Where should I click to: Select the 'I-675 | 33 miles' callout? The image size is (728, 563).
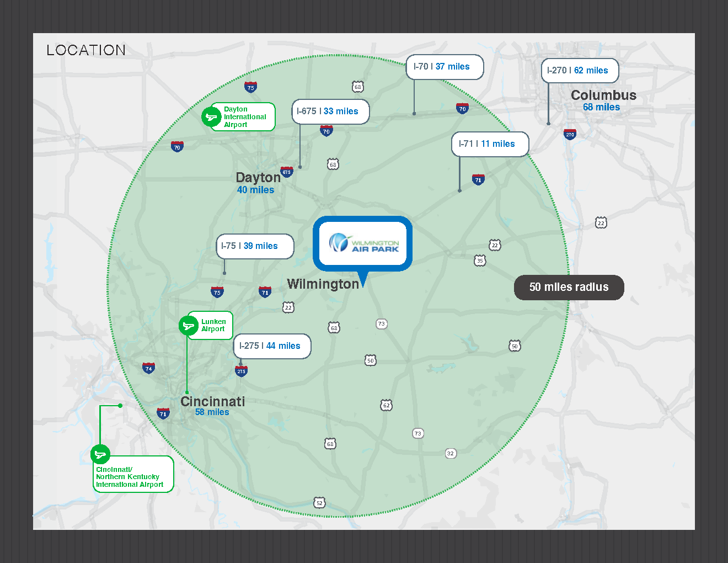pyautogui.click(x=330, y=111)
